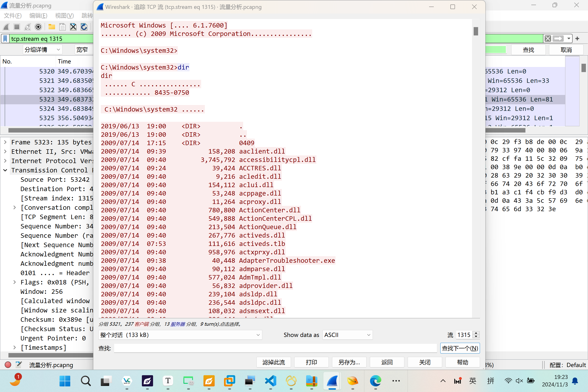Click the VMware Workstation taskbar icon

point(230,381)
